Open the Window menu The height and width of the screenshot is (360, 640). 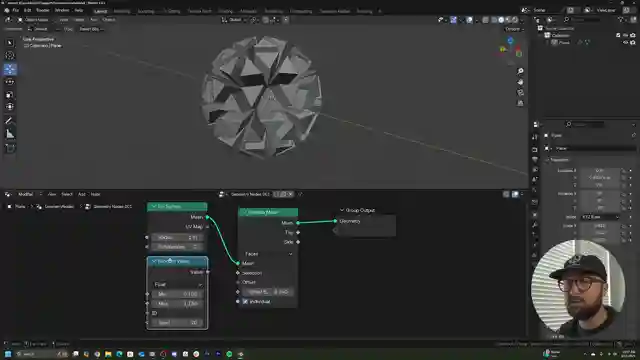click(x=62, y=10)
